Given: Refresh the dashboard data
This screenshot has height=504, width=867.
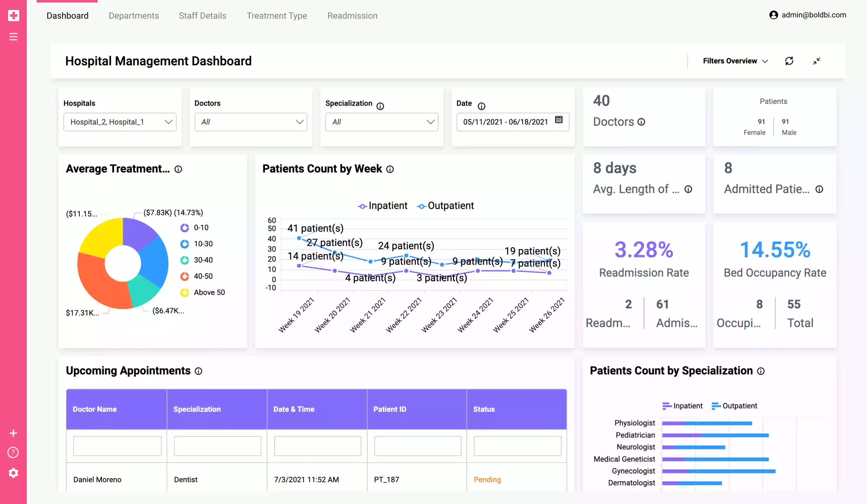Looking at the screenshot, I should point(790,61).
